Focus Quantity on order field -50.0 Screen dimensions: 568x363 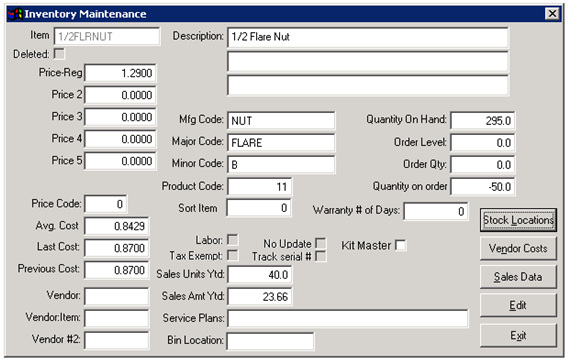click(483, 187)
